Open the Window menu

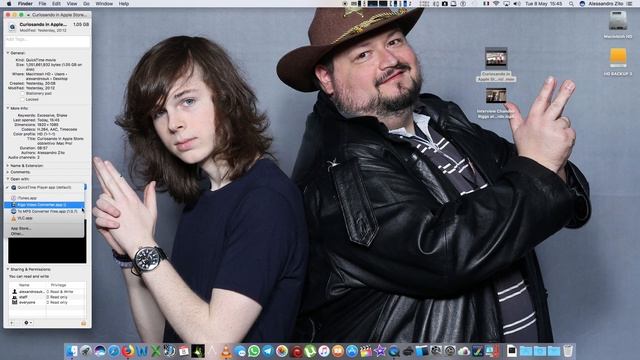104,4
